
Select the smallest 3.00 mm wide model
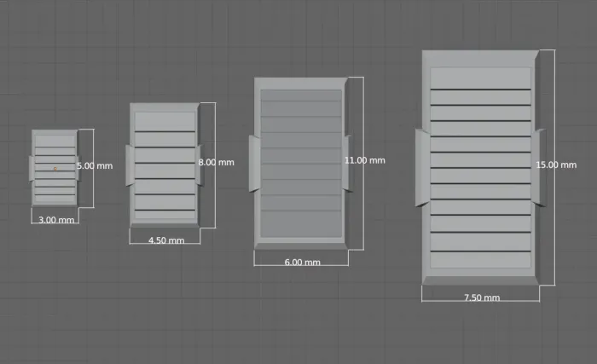tap(55, 168)
